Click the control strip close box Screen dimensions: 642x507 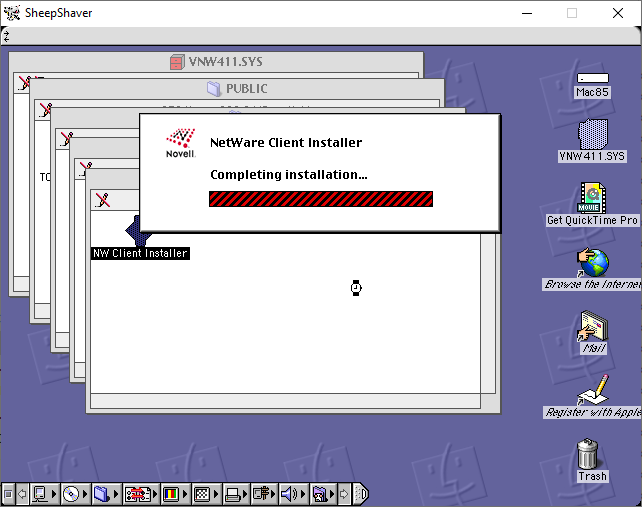(x=8, y=494)
